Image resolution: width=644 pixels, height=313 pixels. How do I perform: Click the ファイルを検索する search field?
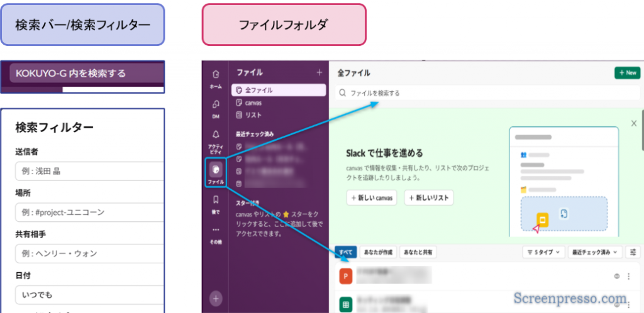click(x=484, y=93)
